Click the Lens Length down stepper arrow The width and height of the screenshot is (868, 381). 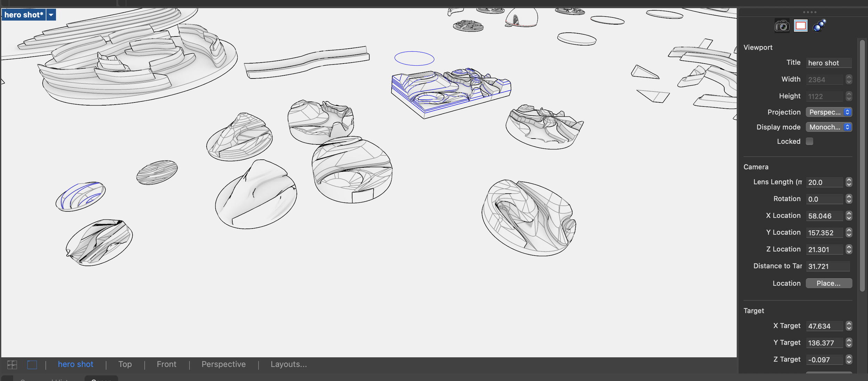tap(849, 184)
